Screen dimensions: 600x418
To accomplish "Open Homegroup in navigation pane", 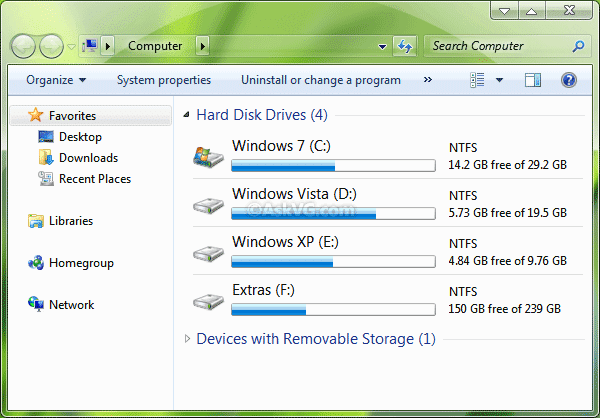I will 81,263.
